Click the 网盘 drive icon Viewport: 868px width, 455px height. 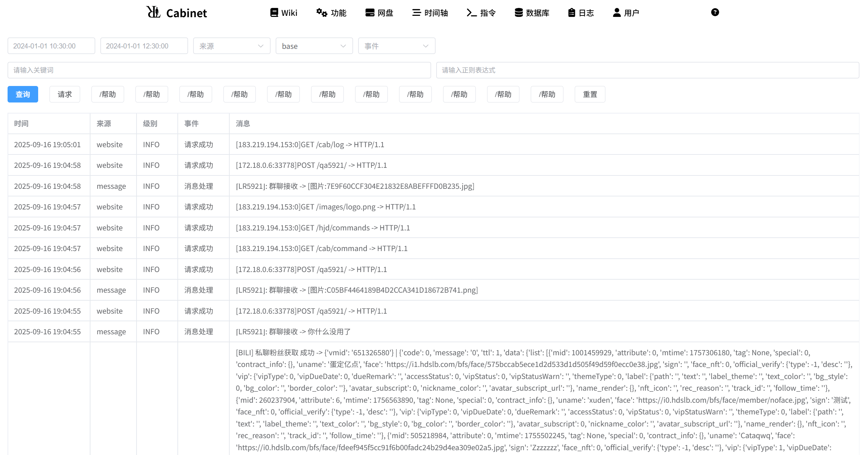tap(370, 13)
